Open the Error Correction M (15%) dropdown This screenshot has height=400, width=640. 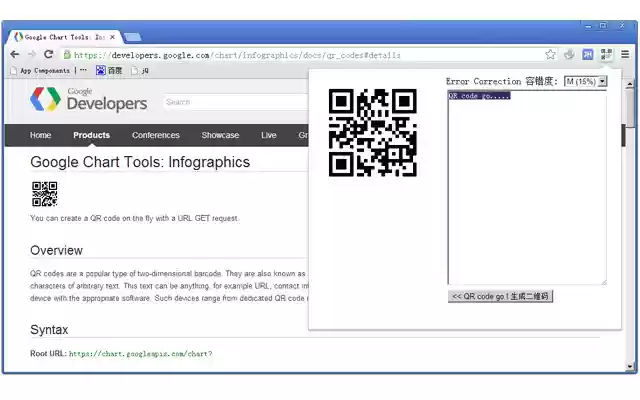585,81
